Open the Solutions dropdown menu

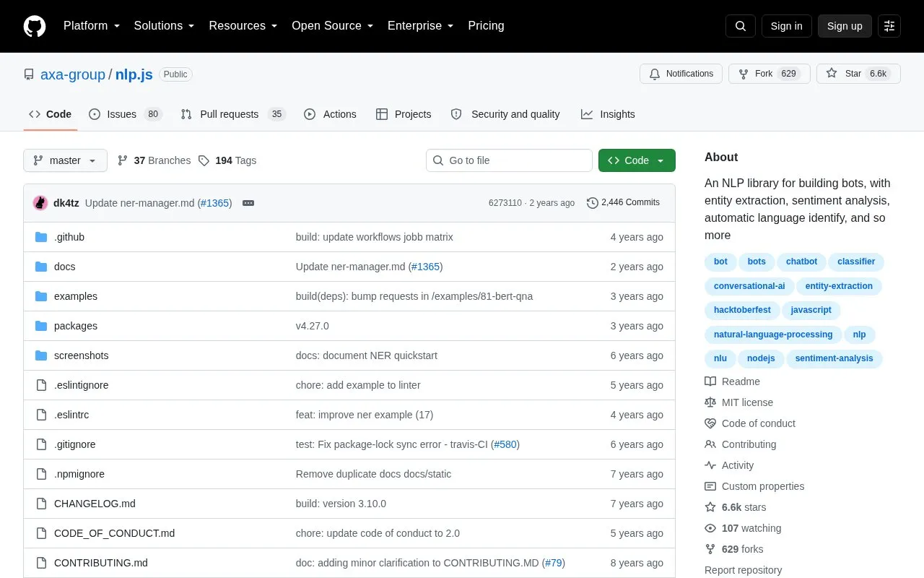click(x=165, y=26)
